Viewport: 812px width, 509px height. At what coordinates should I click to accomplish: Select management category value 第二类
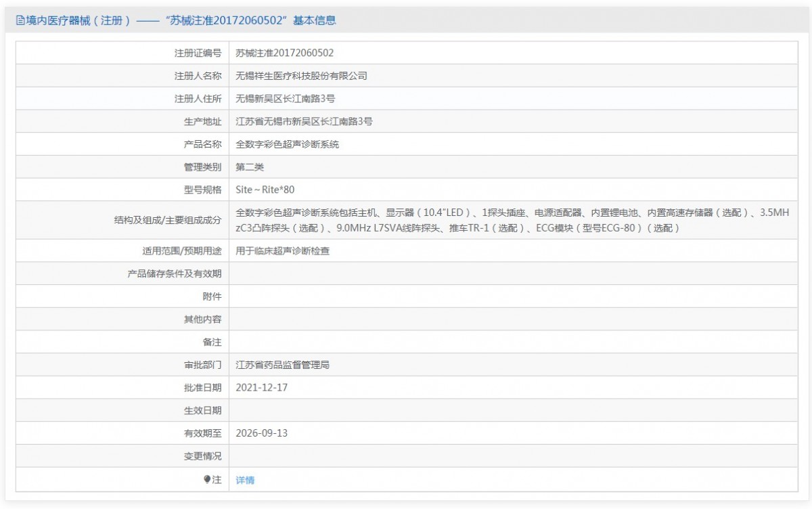click(250, 167)
